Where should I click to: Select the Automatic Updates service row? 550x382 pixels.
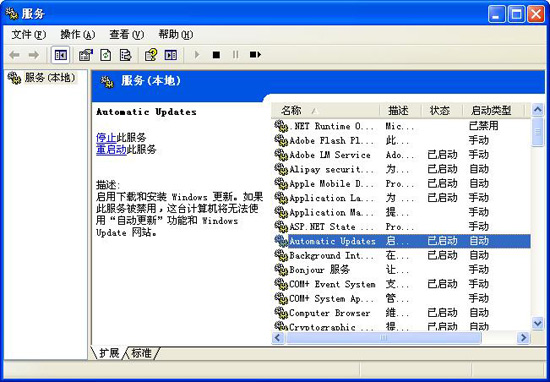coord(402,241)
